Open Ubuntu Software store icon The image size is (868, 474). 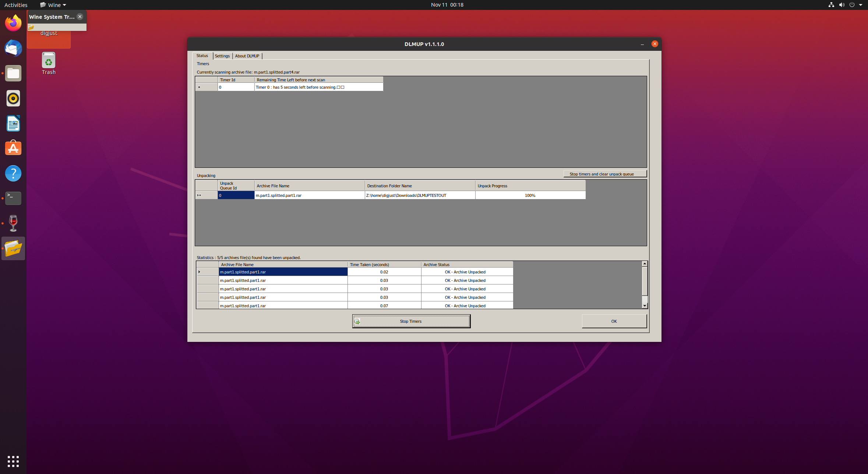click(13, 148)
